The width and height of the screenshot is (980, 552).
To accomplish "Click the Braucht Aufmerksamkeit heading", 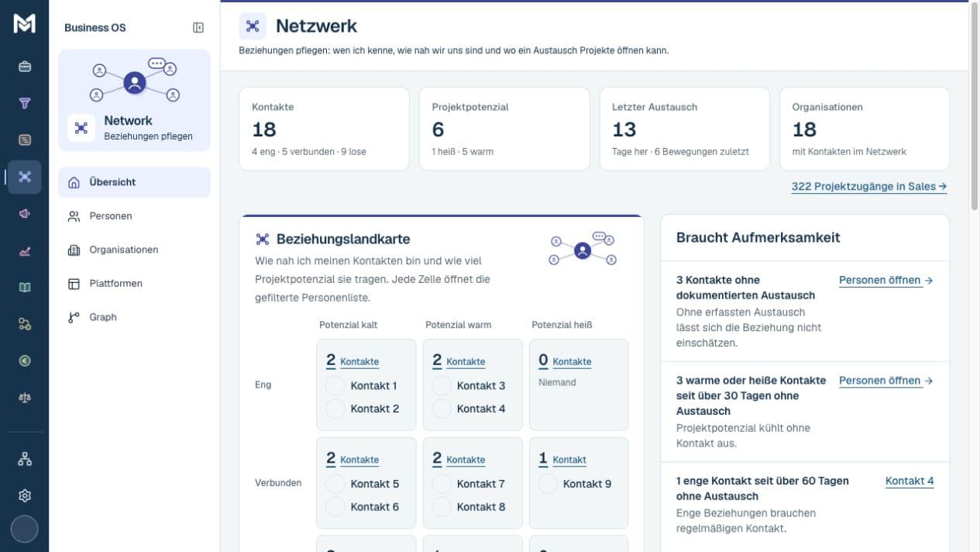I will click(758, 238).
